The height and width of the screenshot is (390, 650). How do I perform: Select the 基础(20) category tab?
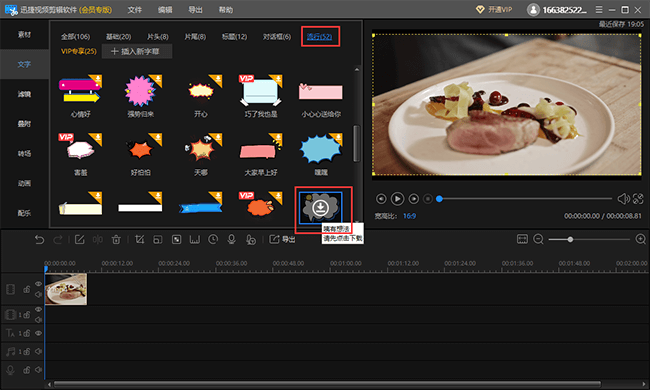(x=119, y=36)
